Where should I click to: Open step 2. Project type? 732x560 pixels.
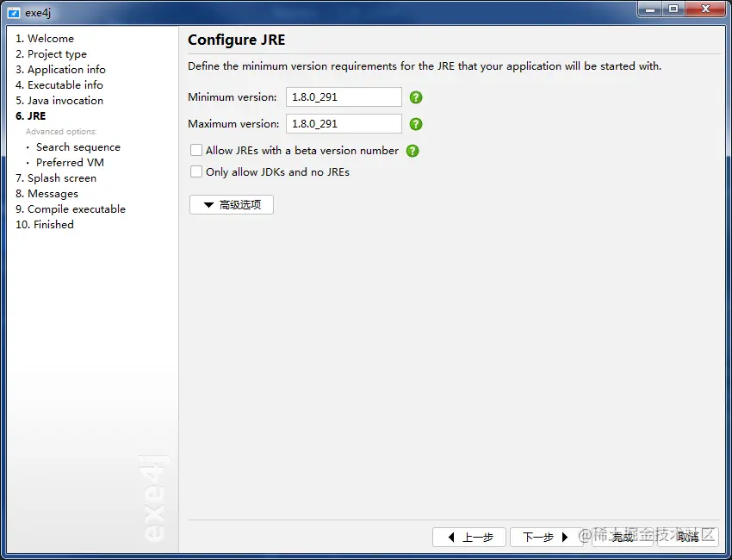coord(51,54)
